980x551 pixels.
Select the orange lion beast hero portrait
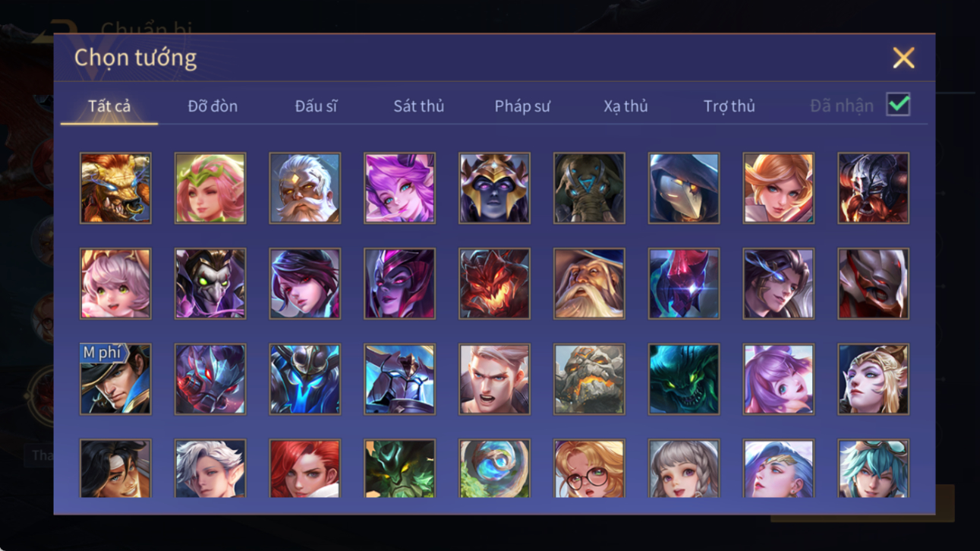coord(115,188)
